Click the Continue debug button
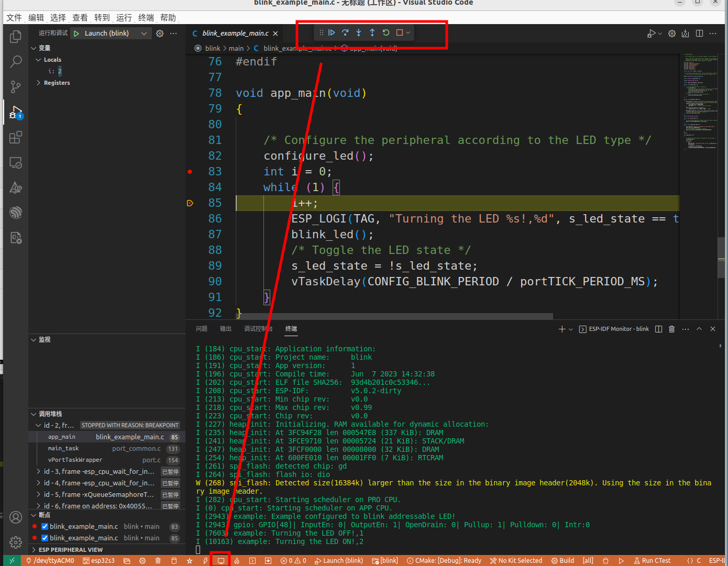The width and height of the screenshot is (728, 566). (x=332, y=32)
